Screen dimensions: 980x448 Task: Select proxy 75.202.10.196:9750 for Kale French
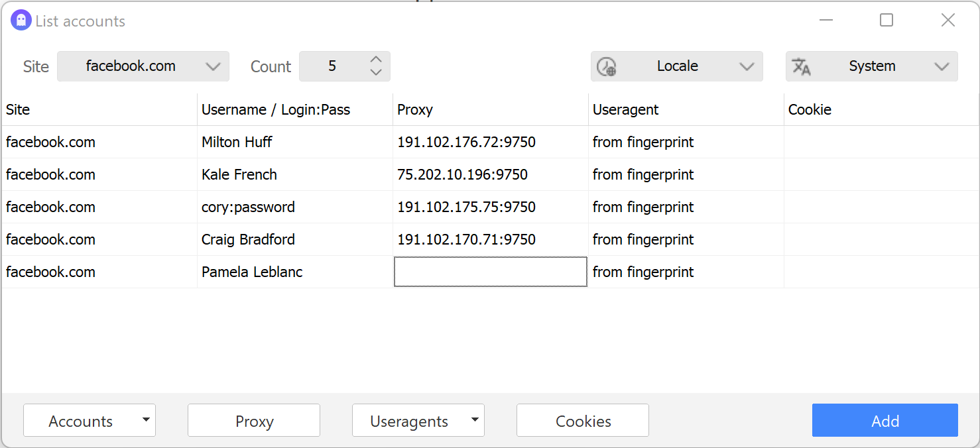pos(461,174)
